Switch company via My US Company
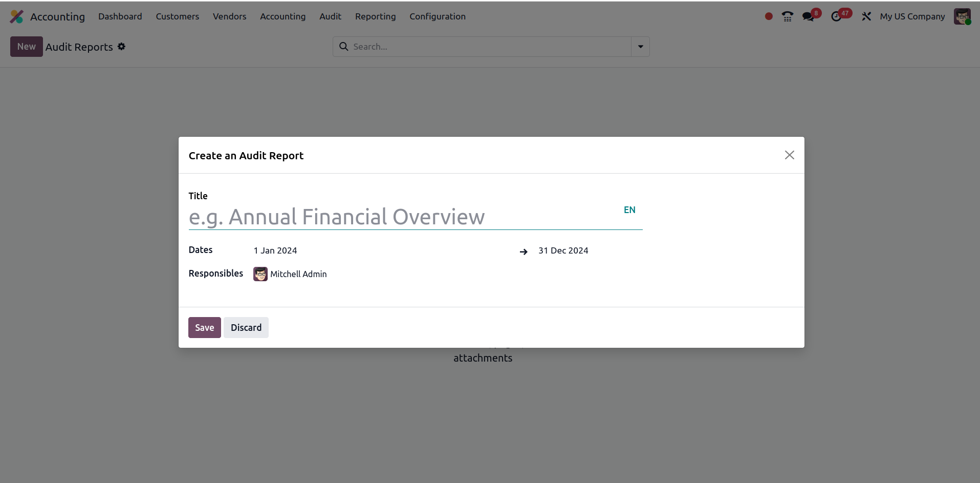980x483 pixels. pyautogui.click(x=912, y=16)
